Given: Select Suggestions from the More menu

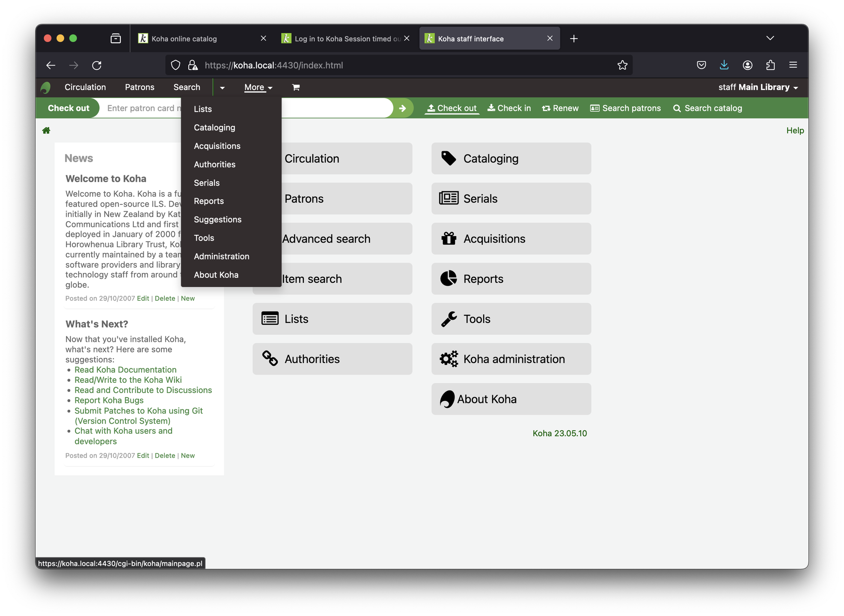Looking at the screenshot, I should pyautogui.click(x=217, y=219).
